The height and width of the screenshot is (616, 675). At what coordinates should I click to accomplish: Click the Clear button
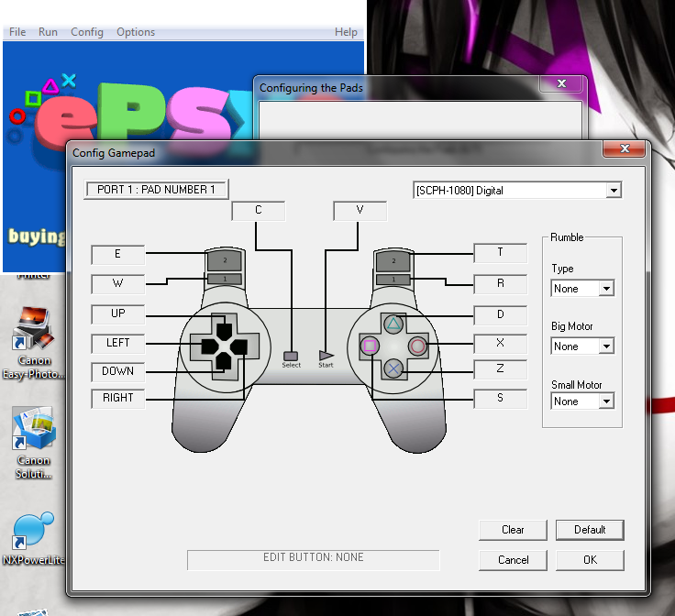tap(513, 530)
